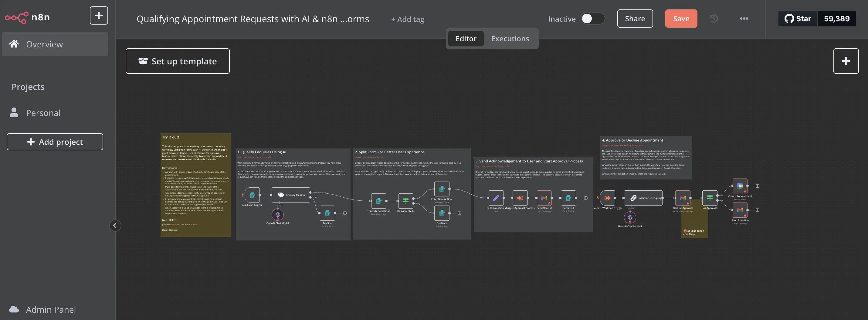
Task: Click the 'Try it out!' sticky note
Action: click(195, 185)
